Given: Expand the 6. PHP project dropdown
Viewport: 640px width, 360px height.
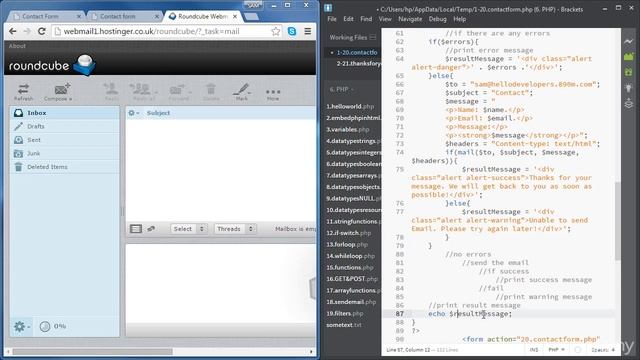Looking at the screenshot, I should 342,89.
